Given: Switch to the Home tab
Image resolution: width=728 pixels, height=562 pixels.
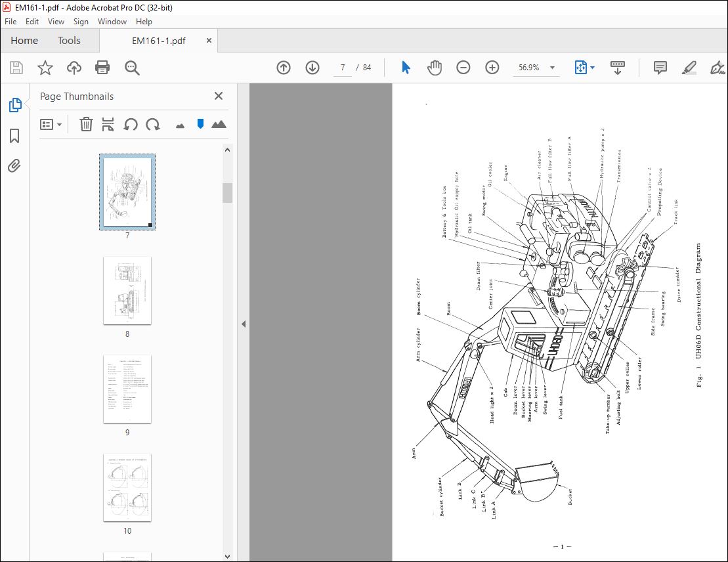Looking at the screenshot, I should (x=24, y=41).
